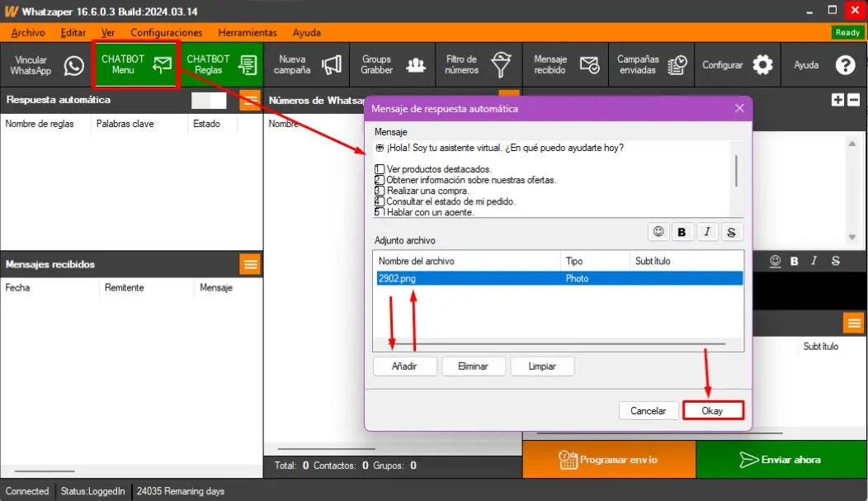Start a Nueva campaña with megaphone icon
Viewport: 868px width, 501px height.
307,64
